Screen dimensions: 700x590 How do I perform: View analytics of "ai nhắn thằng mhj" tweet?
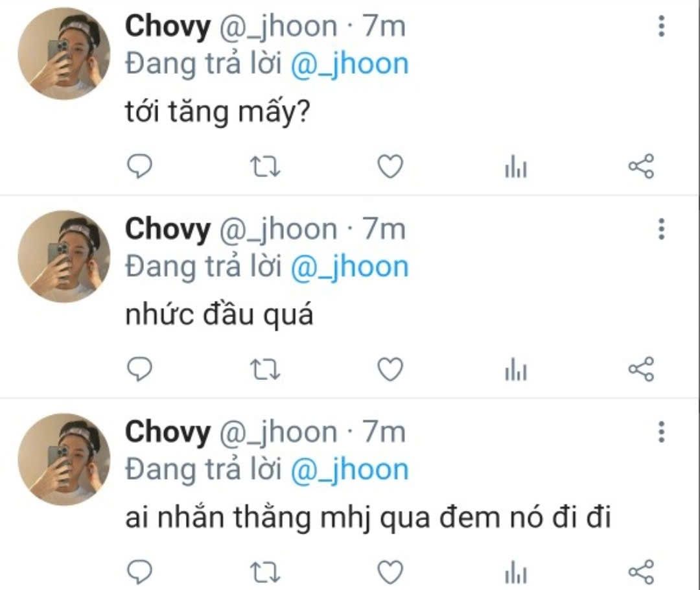516,572
